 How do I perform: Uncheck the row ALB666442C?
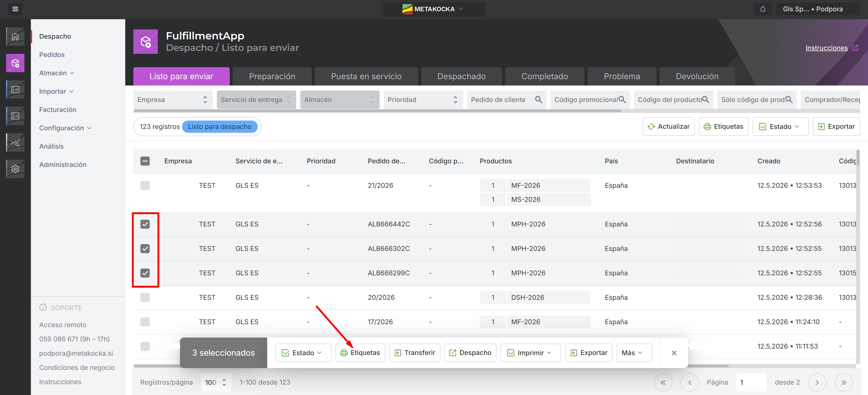click(145, 224)
